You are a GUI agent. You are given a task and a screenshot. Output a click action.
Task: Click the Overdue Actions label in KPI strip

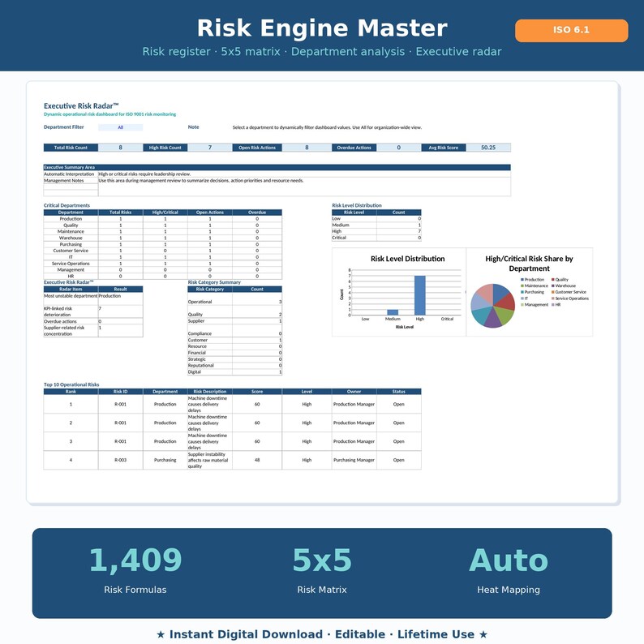coord(354,148)
